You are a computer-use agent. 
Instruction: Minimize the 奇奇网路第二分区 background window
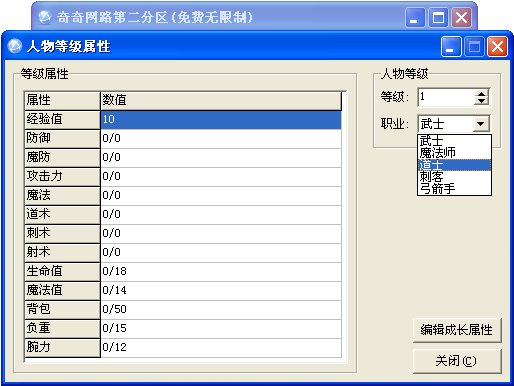(415, 17)
